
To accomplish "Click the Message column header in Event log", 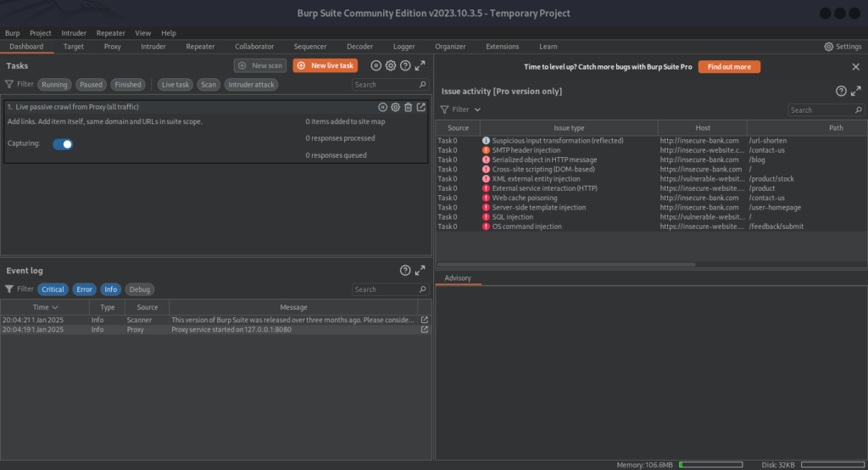I will pos(293,307).
